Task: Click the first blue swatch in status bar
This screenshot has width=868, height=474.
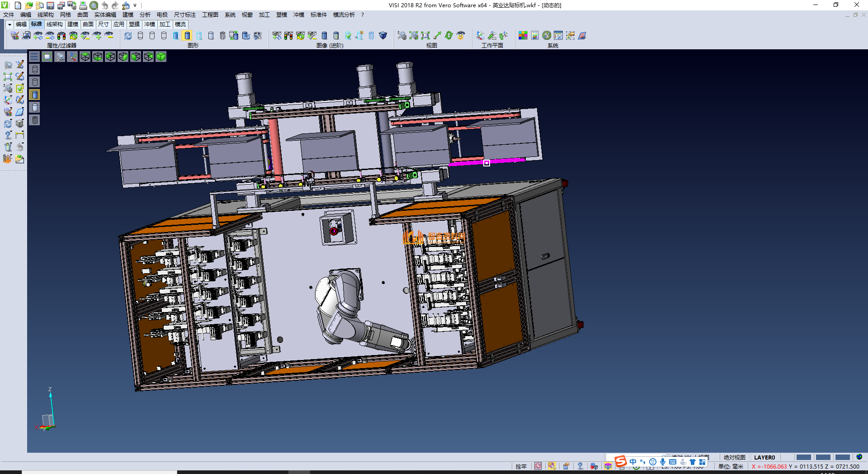Action: 803,457
